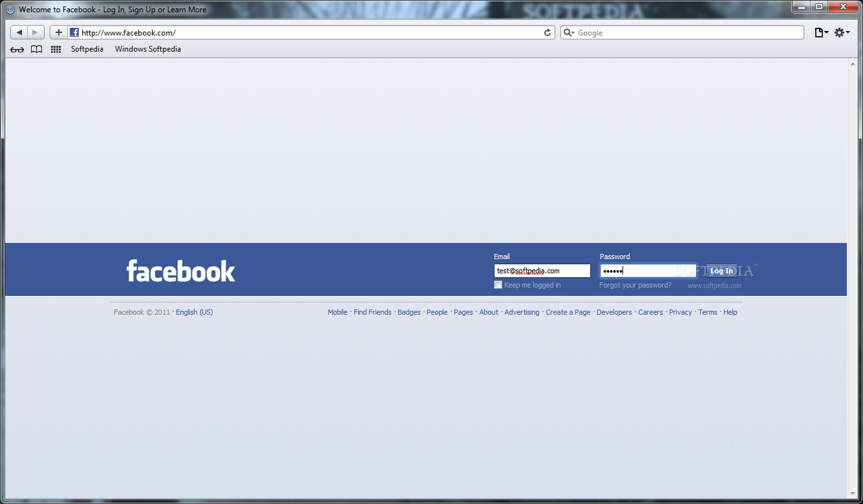The width and height of the screenshot is (863, 504).
Task: Open the Pages footer link
Action: point(463,312)
